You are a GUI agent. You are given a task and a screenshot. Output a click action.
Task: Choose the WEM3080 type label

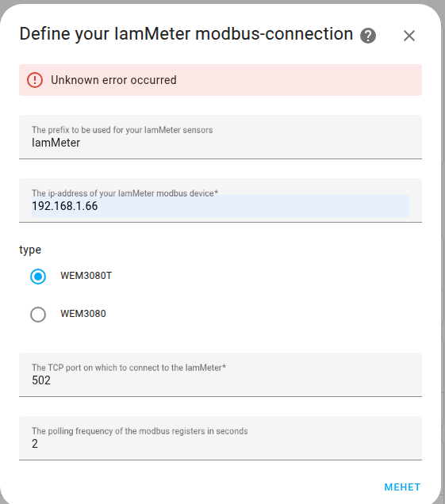coord(83,314)
